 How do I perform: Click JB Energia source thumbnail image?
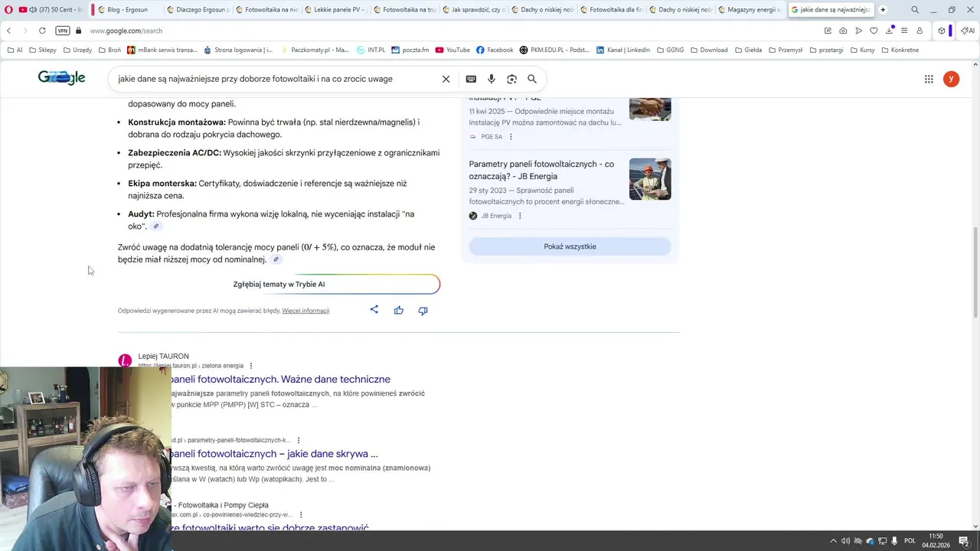(650, 179)
